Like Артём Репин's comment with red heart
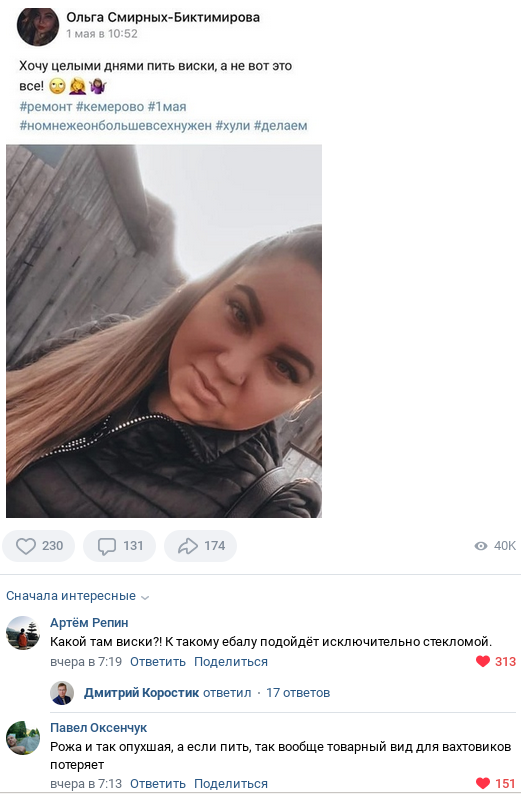Image resolution: width=521 pixels, height=794 pixels. coord(483,661)
